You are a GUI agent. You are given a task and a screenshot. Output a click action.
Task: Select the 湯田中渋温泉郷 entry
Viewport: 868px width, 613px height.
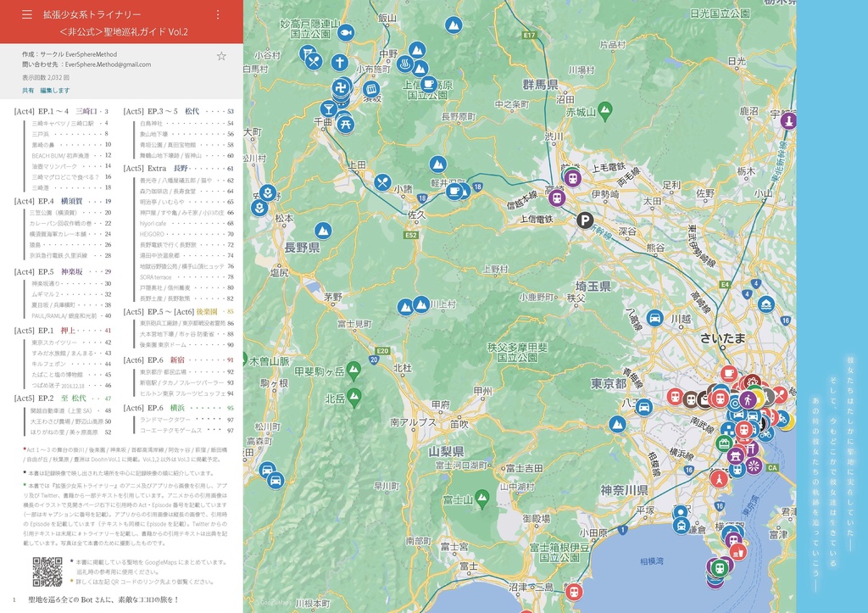[x=186, y=256]
